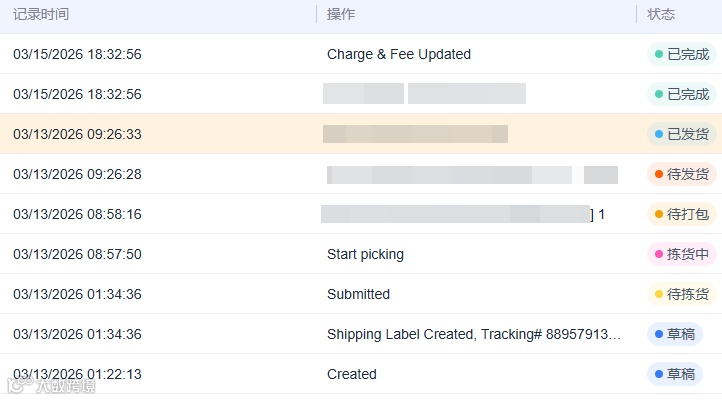Click the 记录时间 column header
This screenshot has width=722, height=400.
tap(41, 14)
